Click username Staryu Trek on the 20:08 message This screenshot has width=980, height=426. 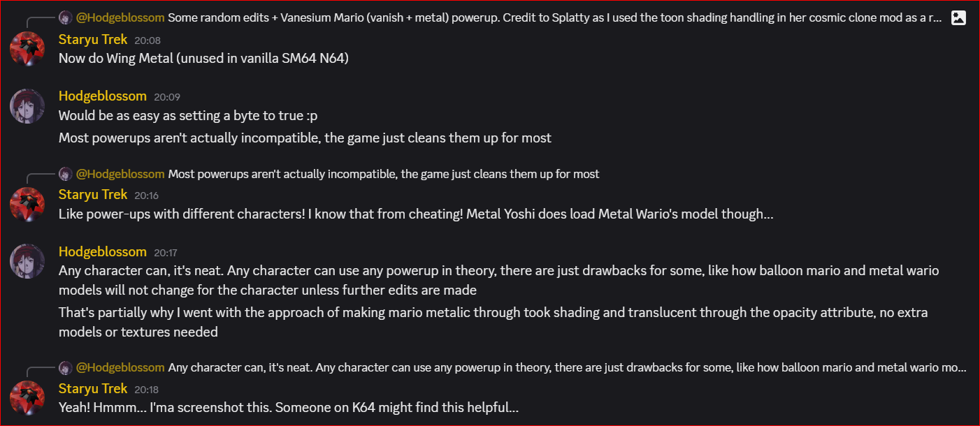pyautogui.click(x=93, y=40)
